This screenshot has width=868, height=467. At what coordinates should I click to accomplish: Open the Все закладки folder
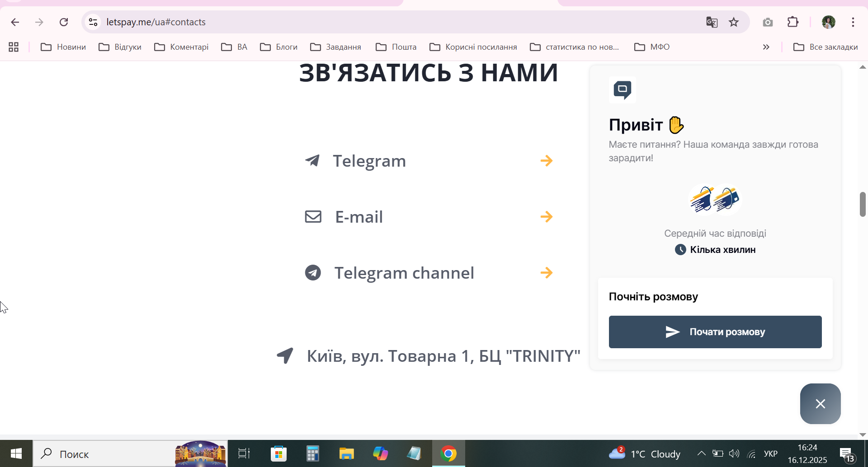(826, 47)
